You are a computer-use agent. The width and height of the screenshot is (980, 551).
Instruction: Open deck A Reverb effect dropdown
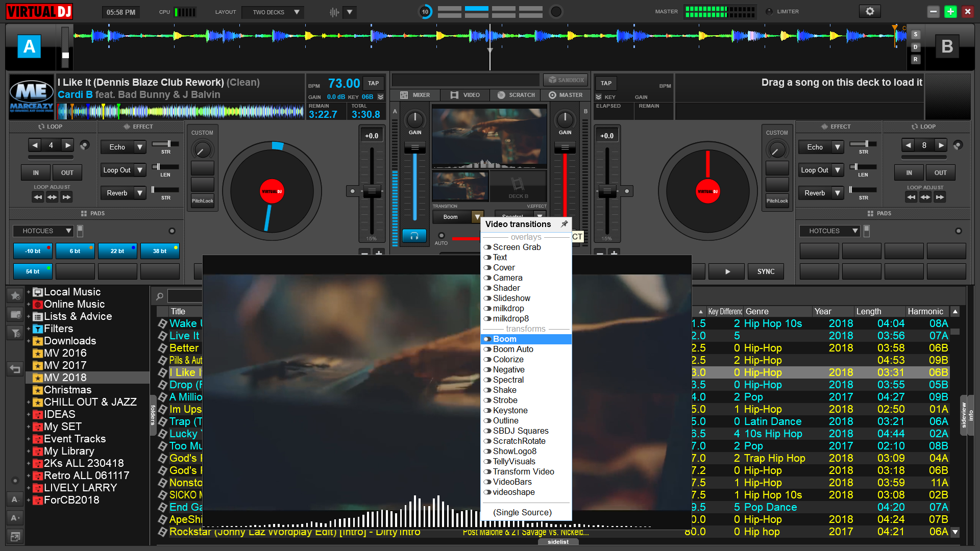140,193
